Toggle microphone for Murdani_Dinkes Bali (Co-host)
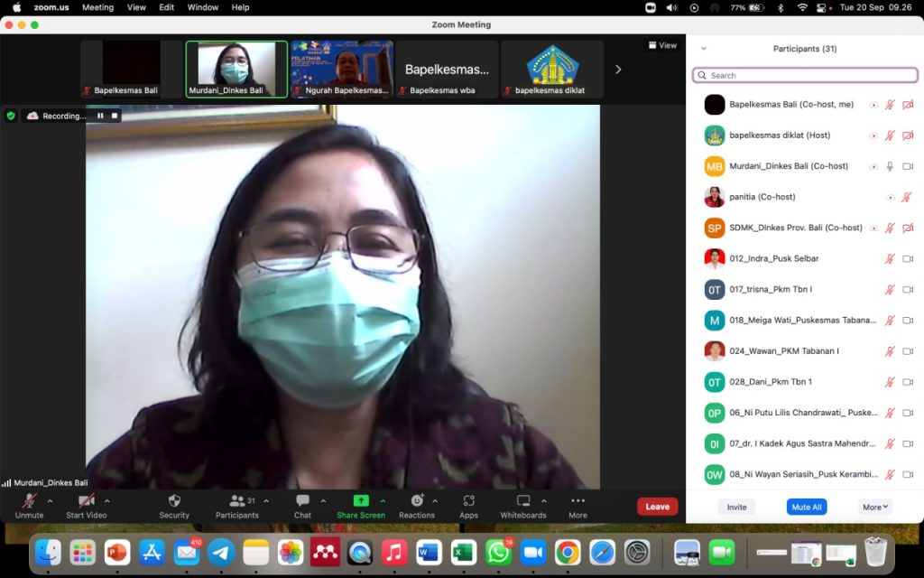This screenshot has width=924, height=578. [x=890, y=166]
